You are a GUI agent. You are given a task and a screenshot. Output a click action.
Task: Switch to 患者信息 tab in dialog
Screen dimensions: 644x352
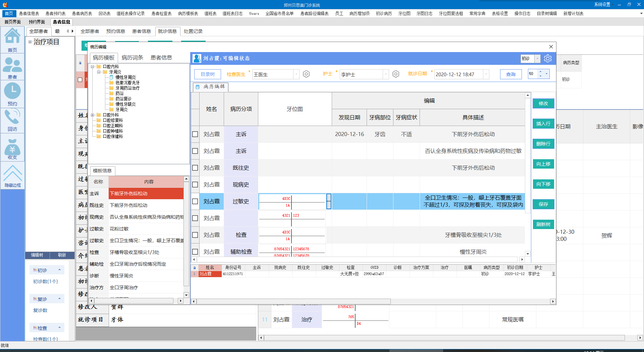[161, 57]
